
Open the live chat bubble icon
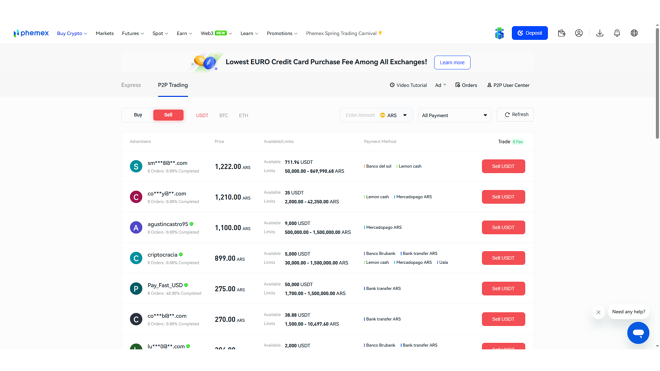[638, 333]
